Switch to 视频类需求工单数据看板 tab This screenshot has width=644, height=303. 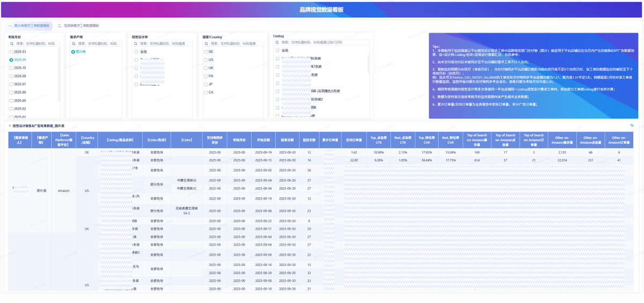(78, 26)
